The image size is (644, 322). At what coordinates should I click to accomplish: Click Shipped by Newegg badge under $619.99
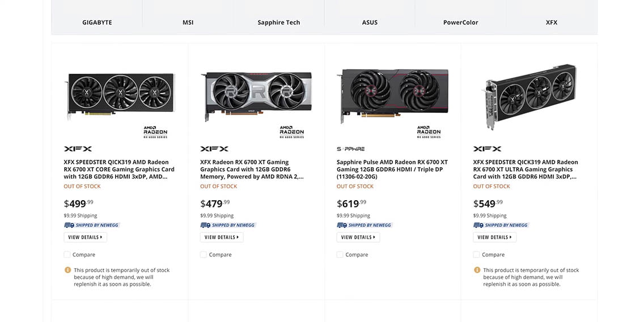[365, 225]
